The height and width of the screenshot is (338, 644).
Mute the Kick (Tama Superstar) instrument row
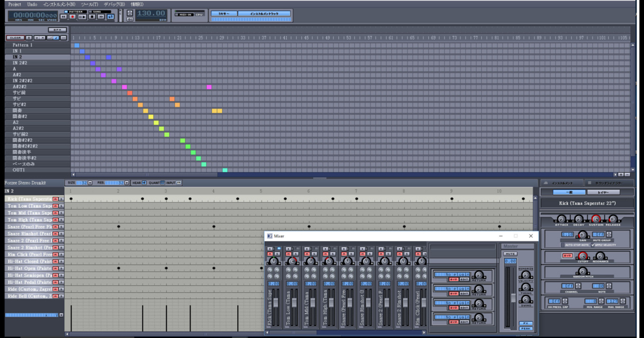click(55, 199)
